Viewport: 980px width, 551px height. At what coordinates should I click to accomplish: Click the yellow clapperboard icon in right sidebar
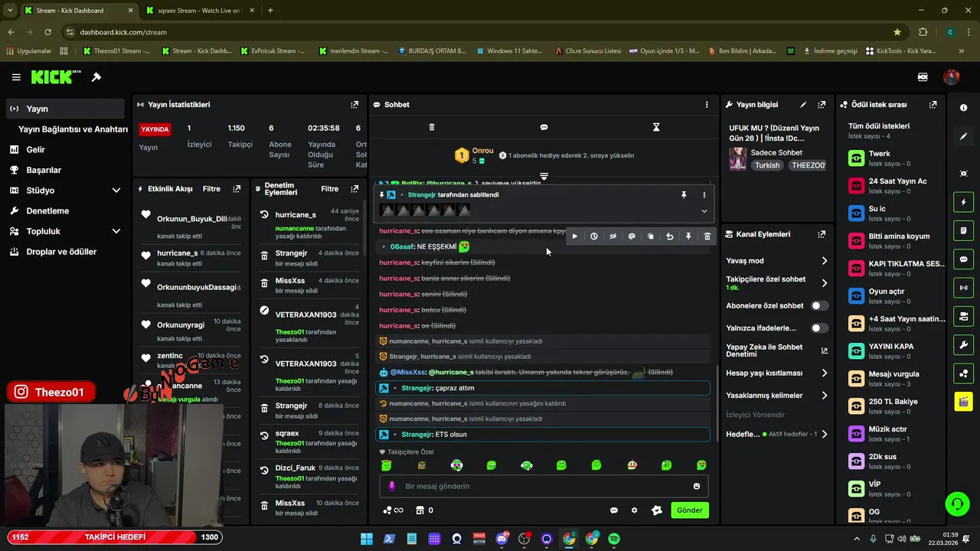click(x=963, y=401)
